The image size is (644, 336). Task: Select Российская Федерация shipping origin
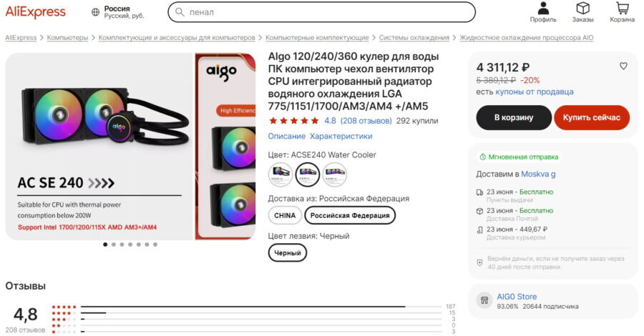click(x=350, y=215)
